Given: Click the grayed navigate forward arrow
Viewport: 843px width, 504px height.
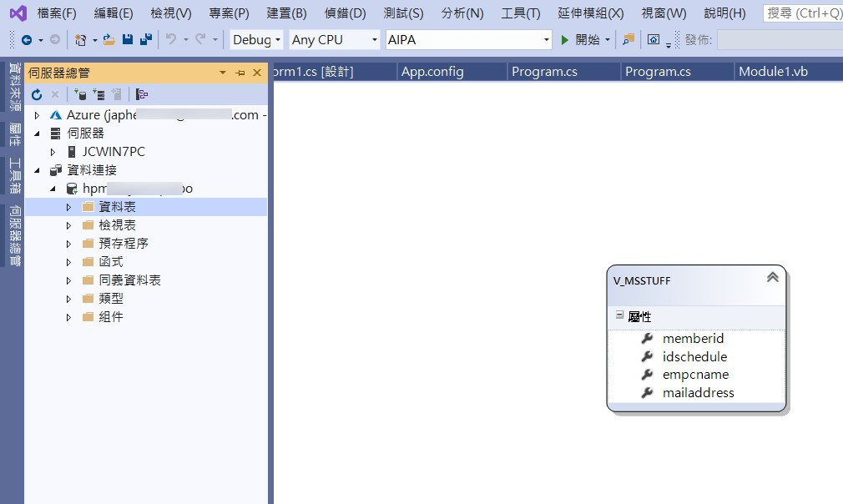Looking at the screenshot, I should [x=55, y=40].
